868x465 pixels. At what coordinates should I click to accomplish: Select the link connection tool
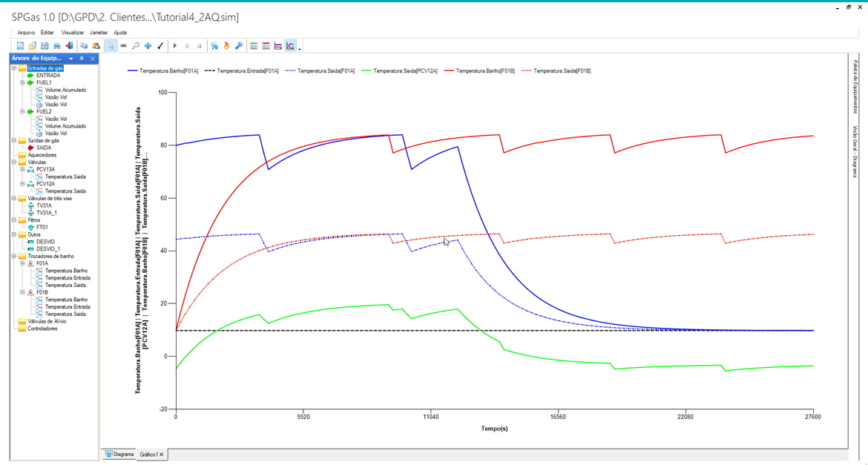click(123, 46)
